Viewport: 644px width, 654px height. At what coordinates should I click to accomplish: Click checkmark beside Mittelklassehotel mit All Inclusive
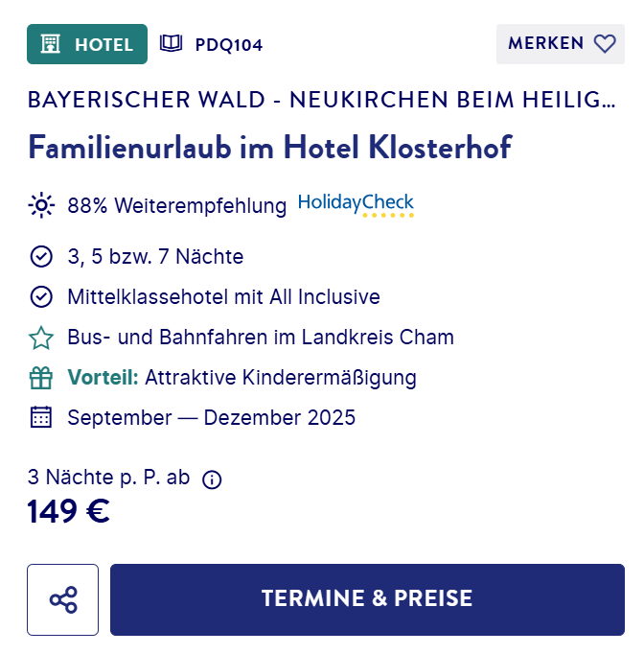[x=41, y=297]
